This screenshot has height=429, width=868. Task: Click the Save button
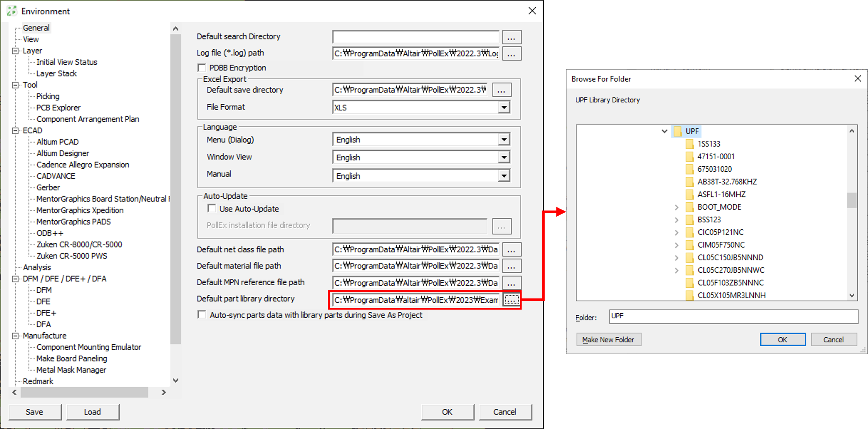pos(34,412)
